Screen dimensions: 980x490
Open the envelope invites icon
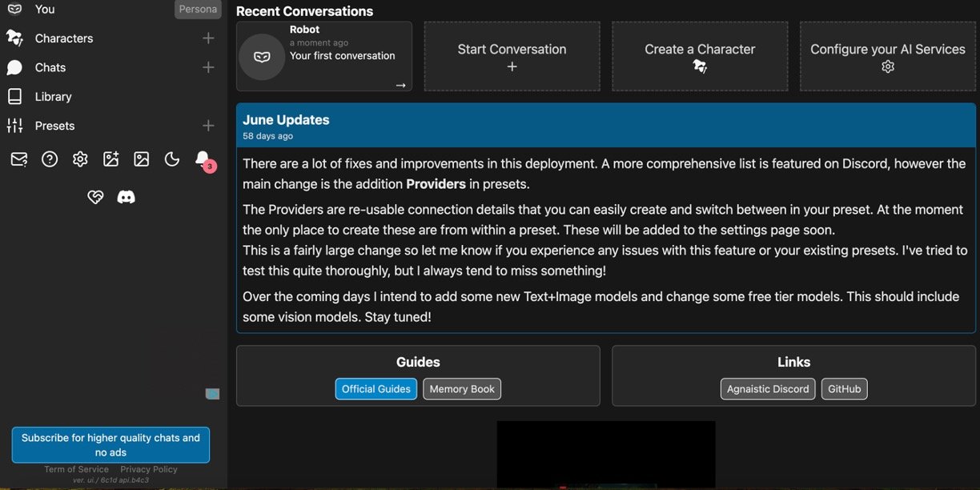point(18,159)
